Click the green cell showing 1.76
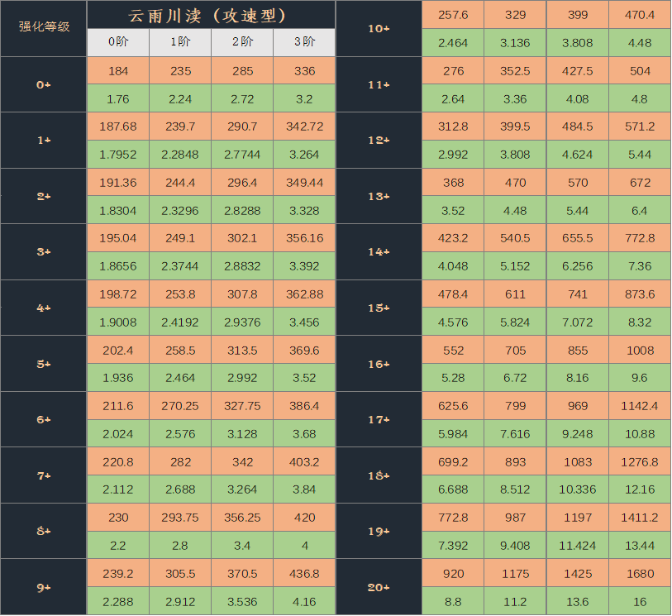The height and width of the screenshot is (616, 672). tap(118, 98)
